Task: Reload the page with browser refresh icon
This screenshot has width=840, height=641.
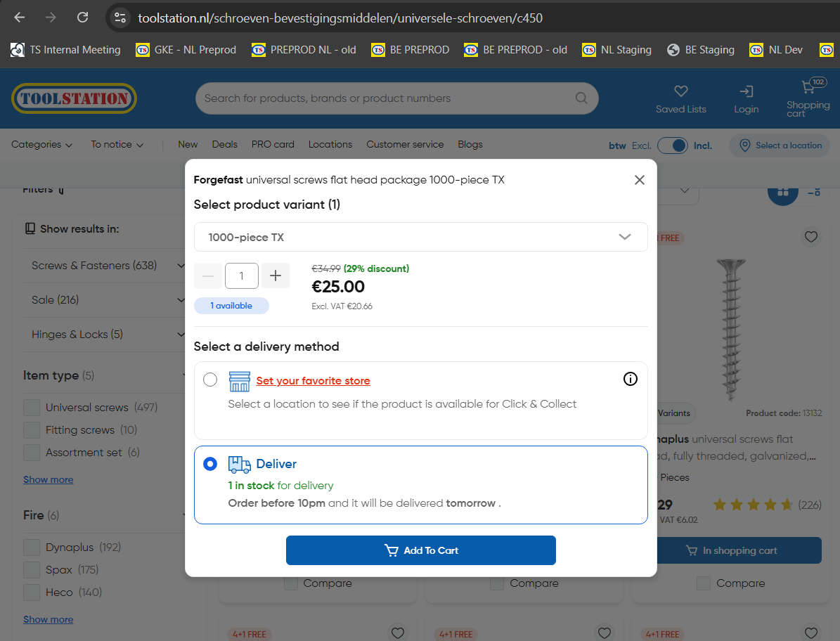Action: click(82, 18)
